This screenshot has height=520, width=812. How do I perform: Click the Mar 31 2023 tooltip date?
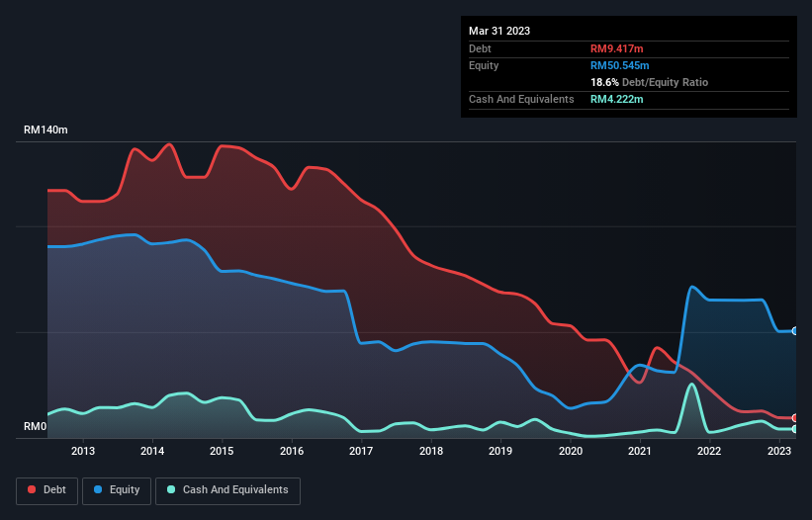coord(499,31)
